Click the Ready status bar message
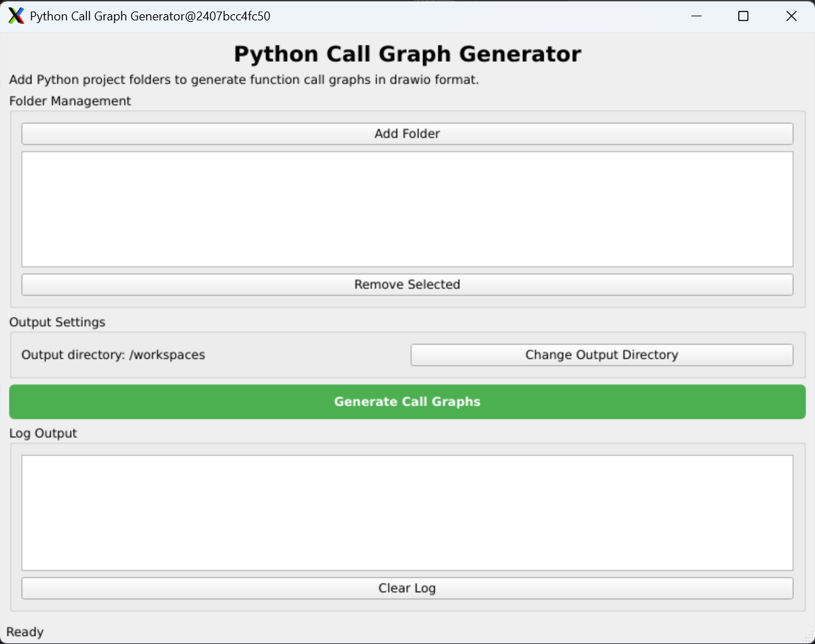The width and height of the screenshot is (815, 644). click(25, 632)
